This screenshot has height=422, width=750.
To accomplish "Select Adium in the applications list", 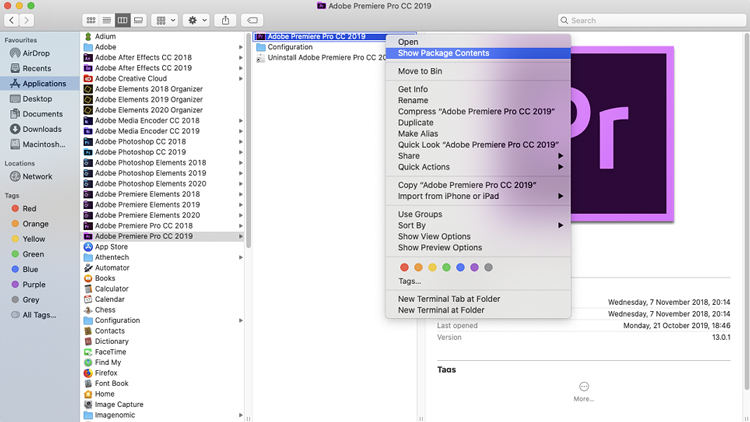I will point(105,36).
